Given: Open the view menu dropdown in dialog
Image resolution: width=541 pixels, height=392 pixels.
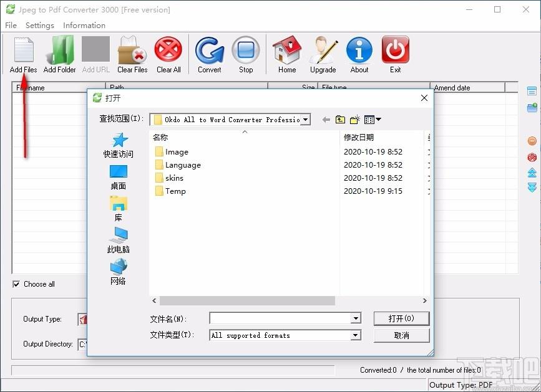Looking at the screenshot, I should 373,120.
